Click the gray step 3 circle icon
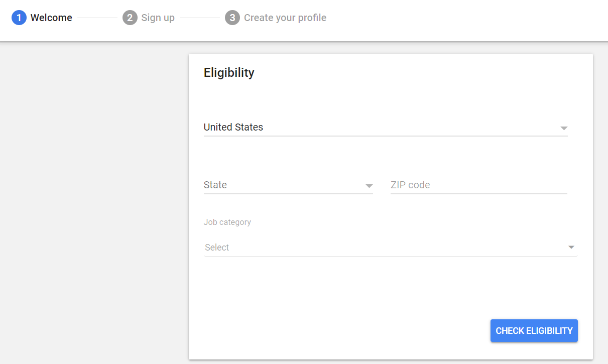The width and height of the screenshot is (608, 364). [x=232, y=18]
